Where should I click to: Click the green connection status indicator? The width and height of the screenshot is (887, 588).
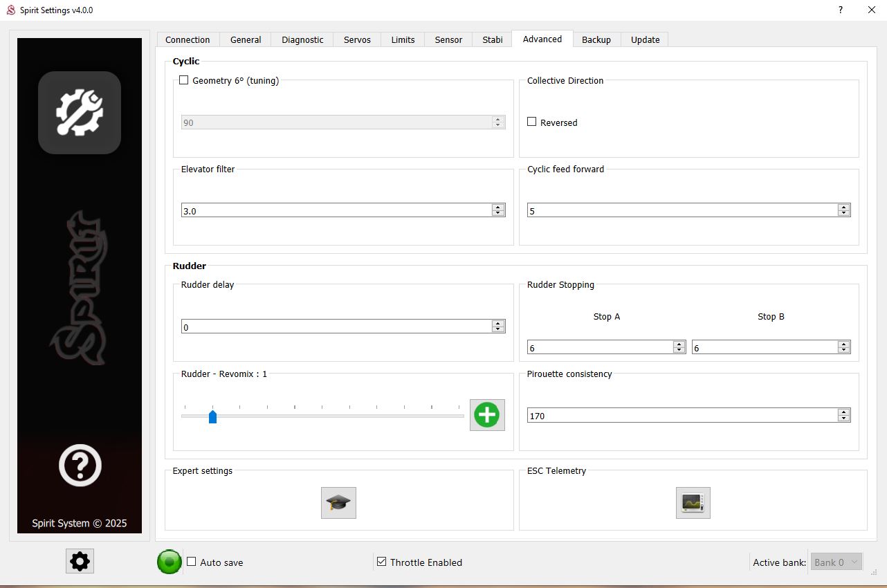click(x=169, y=562)
